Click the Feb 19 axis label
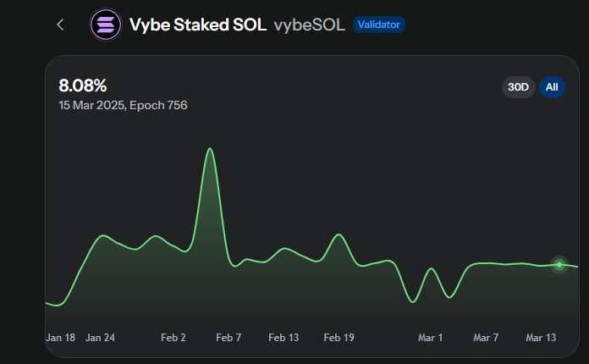Image resolution: width=589 pixels, height=364 pixels. (x=339, y=338)
